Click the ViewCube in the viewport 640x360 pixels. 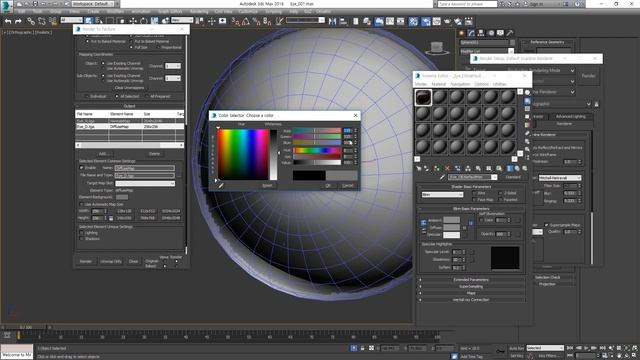click(x=436, y=48)
